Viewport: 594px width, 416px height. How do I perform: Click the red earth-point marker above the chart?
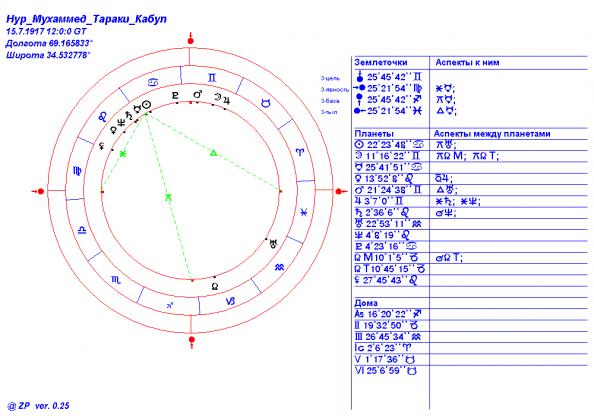point(191,39)
